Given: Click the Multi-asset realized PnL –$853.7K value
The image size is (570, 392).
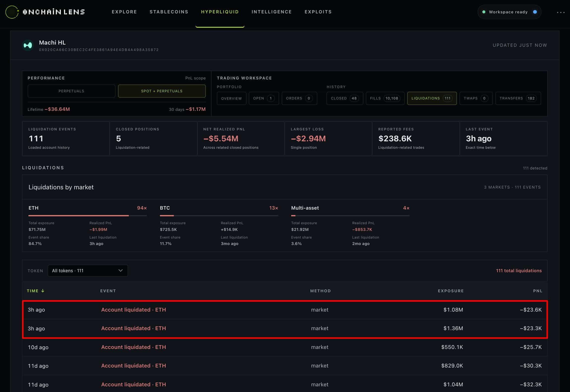Looking at the screenshot, I should [362, 229].
